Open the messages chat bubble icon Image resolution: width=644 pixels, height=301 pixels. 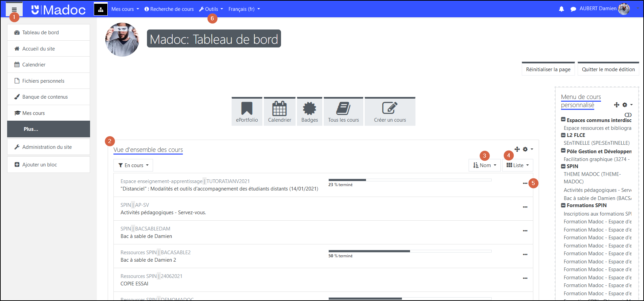pyautogui.click(x=573, y=9)
